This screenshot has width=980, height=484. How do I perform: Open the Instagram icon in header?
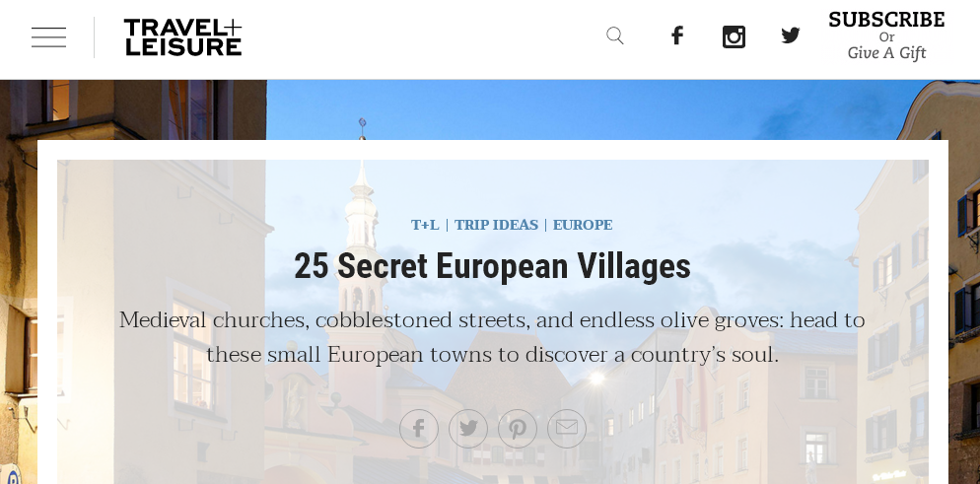pos(734,36)
